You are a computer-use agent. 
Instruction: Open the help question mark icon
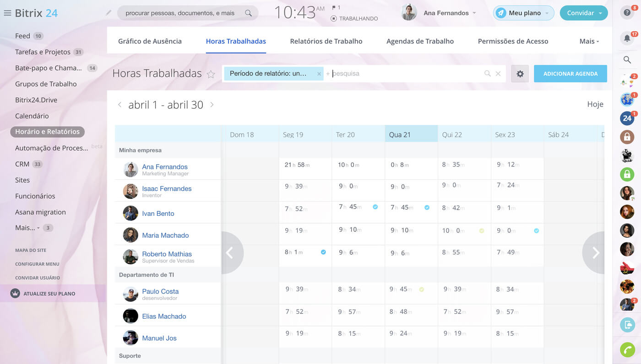coord(627,13)
